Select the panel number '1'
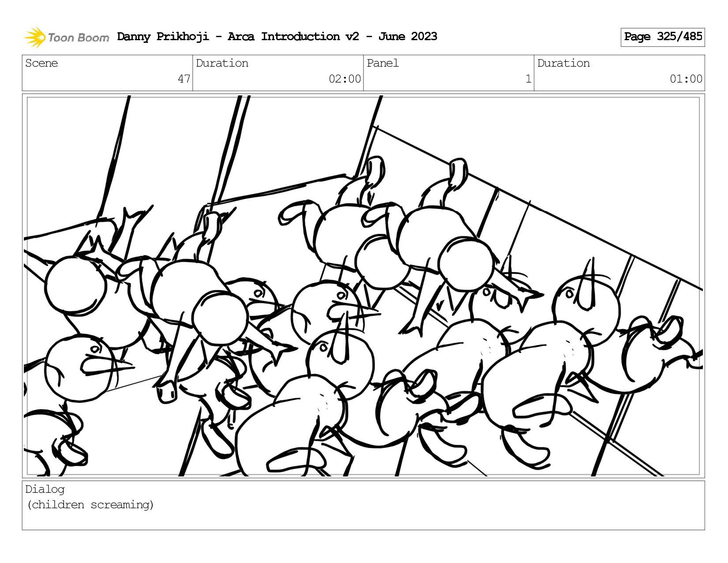 pyautogui.click(x=528, y=79)
